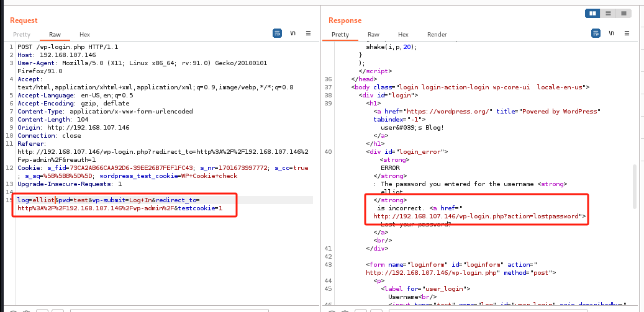This screenshot has height=312, width=644.
Task: Switch to the Request Pretty tab
Action: [x=22, y=35]
